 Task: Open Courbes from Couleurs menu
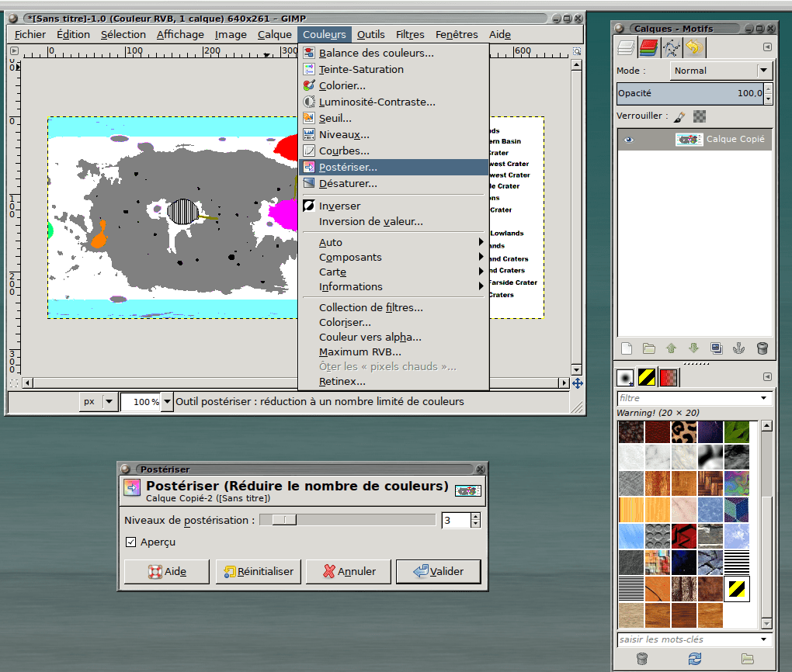(394, 151)
